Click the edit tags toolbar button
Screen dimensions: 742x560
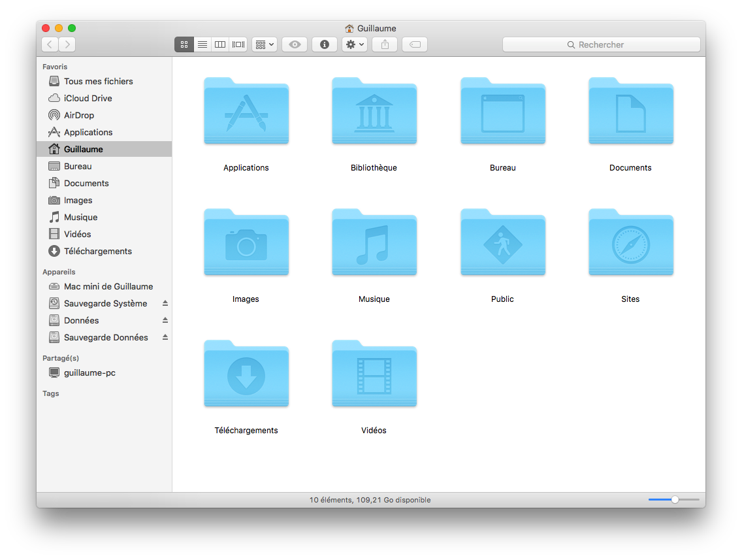[415, 44]
